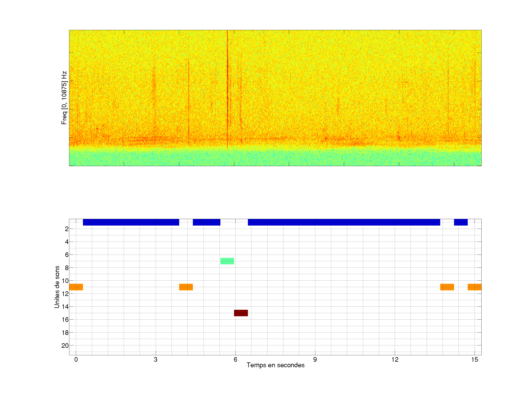The image size is (532, 399).
Task: Click the small blue bar at far right
Action: tap(461, 222)
